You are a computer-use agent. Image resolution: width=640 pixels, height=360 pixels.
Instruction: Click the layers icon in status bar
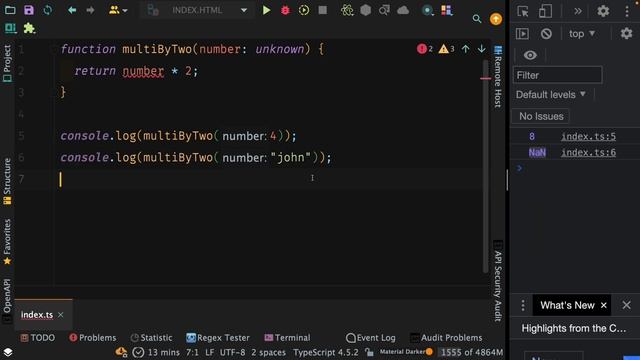(x=8, y=352)
